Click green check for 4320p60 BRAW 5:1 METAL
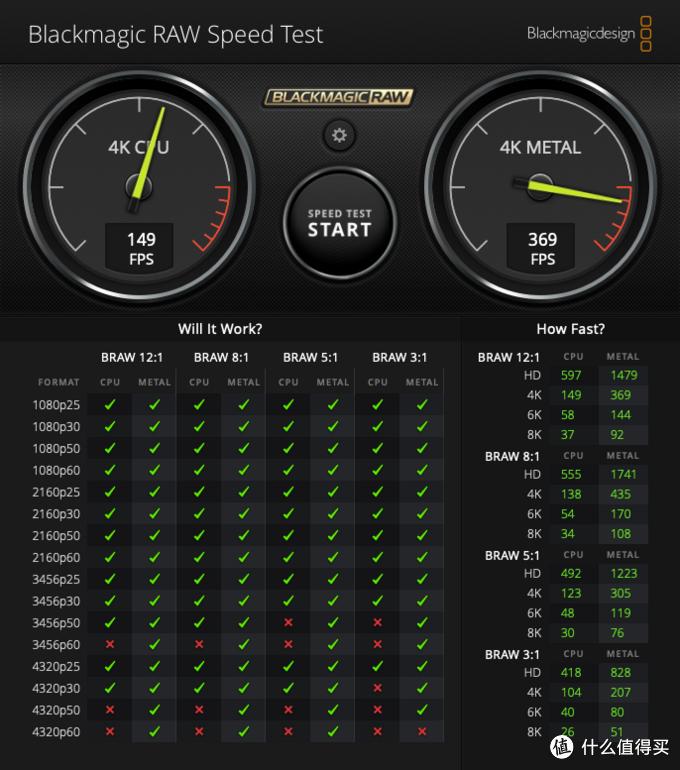Image resolution: width=680 pixels, height=770 pixels. coord(333,731)
